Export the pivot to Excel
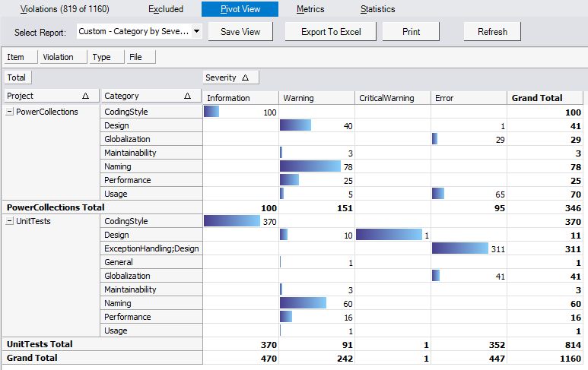The image size is (588, 370). click(x=331, y=31)
